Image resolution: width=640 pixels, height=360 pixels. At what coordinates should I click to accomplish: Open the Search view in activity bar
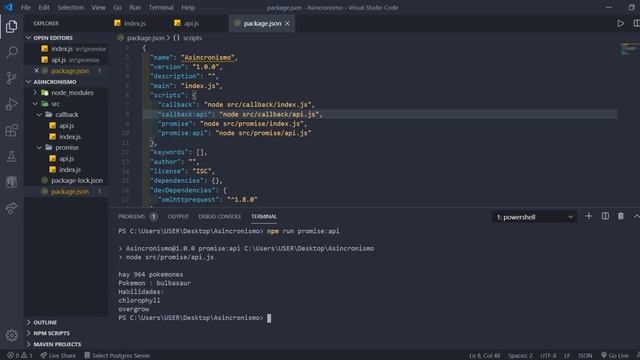(x=12, y=52)
